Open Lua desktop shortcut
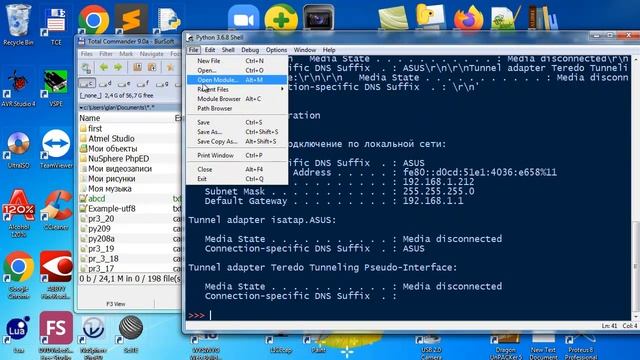Screen dimensions: 640x360 coord(18,334)
